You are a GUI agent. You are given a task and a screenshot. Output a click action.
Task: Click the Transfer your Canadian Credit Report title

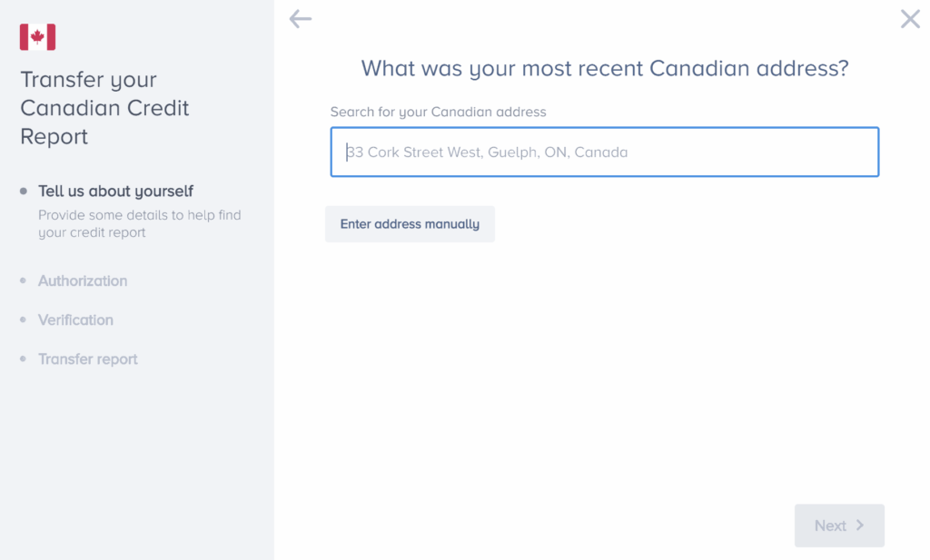point(104,108)
